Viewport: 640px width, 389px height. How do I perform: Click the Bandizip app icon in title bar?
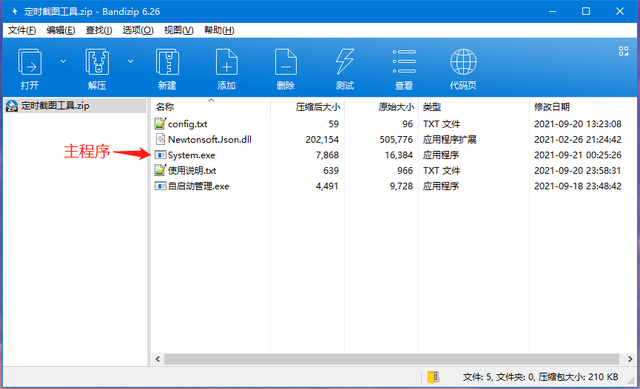15,11
